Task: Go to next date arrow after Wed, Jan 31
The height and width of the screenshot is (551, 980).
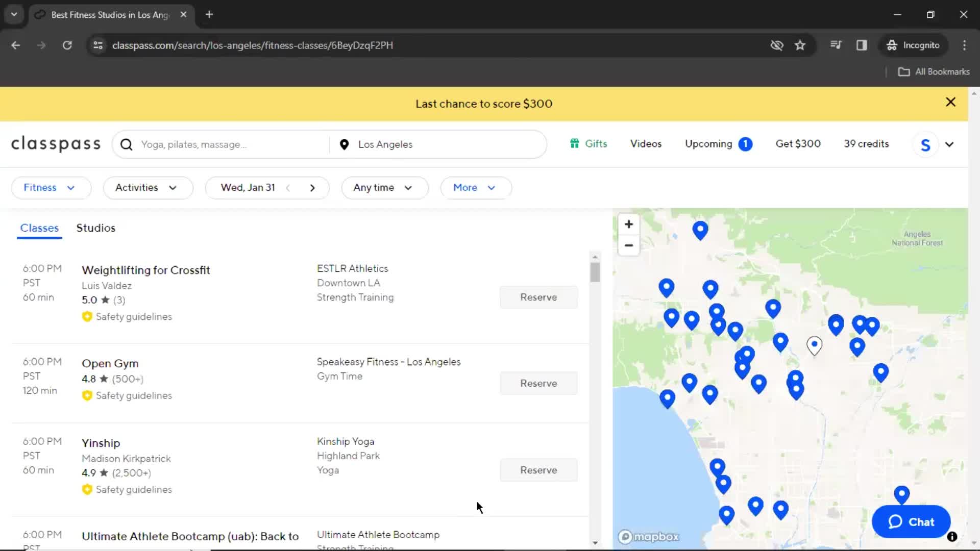Action: (x=312, y=188)
